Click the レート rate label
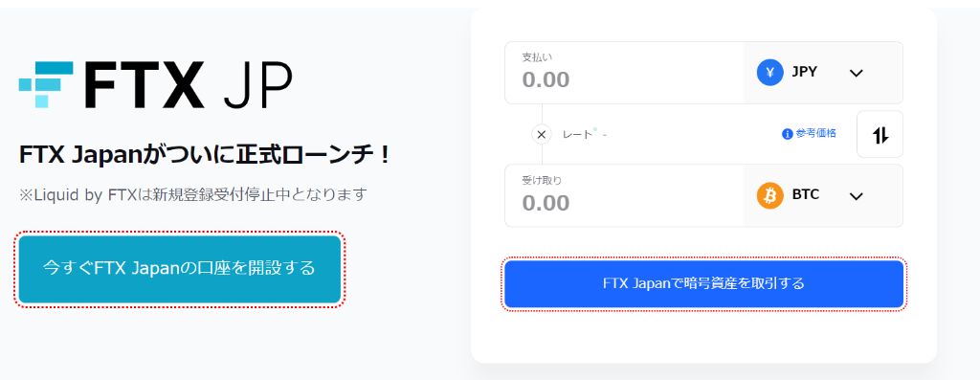 (x=577, y=134)
